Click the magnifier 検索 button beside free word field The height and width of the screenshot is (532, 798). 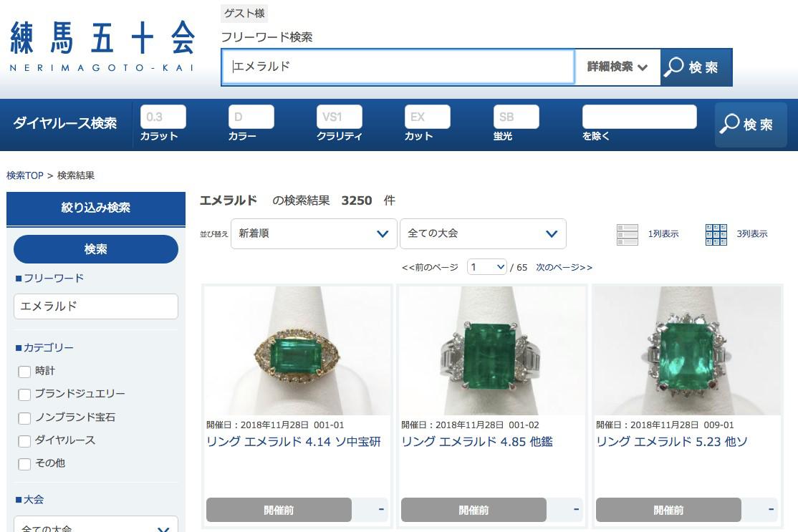[x=696, y=67]
